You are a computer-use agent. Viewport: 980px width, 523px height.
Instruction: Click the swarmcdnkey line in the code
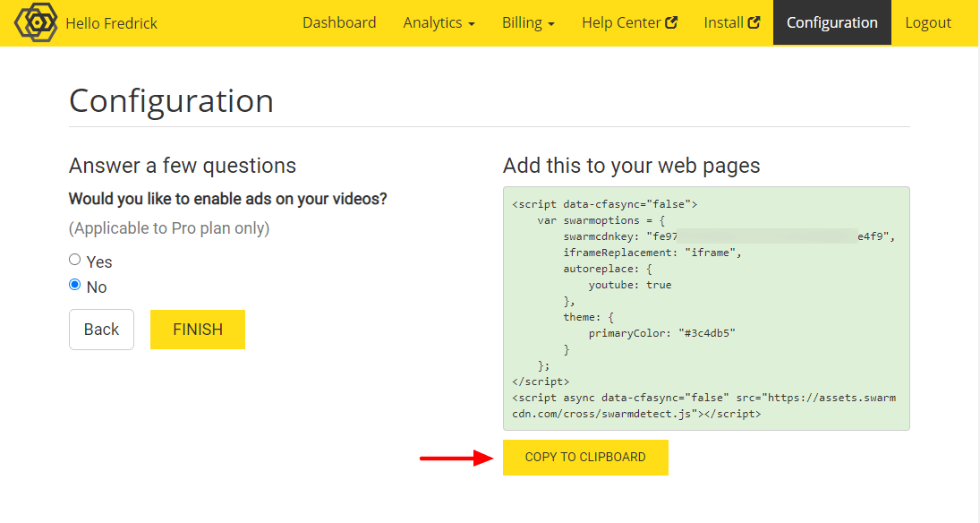(x=729, y=236)
